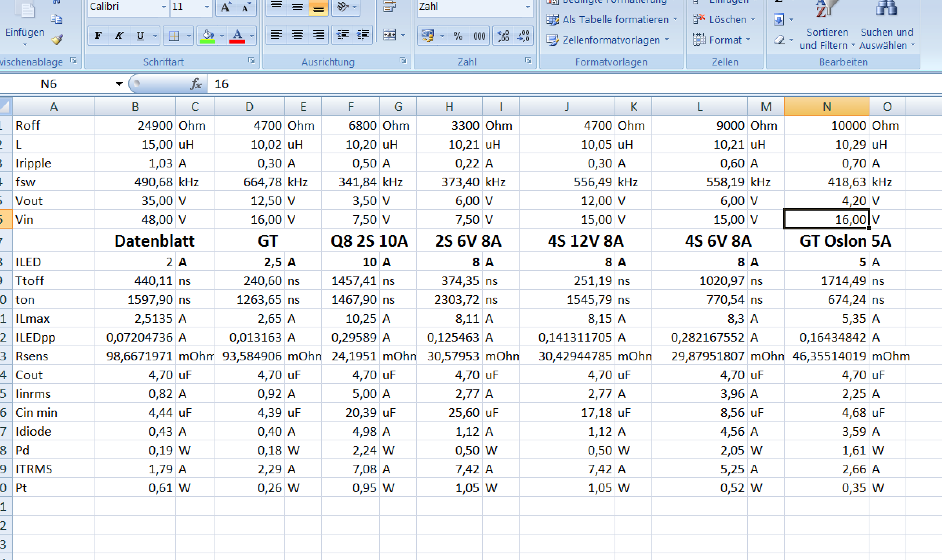The height and width of the screenshot is (560, 942).
Task: Open the Format cells menu
Action: tap(722, 40)
